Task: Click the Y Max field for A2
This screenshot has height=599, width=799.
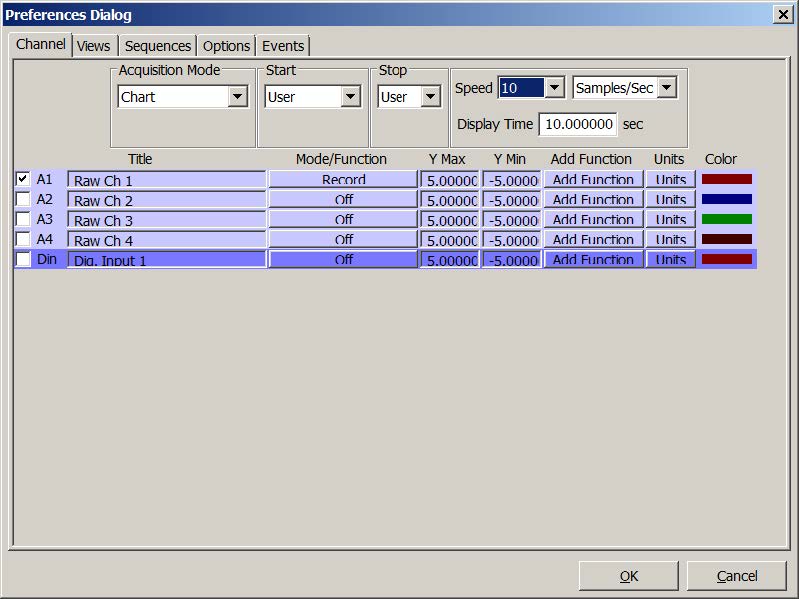Action: click(x=449, y=199)
